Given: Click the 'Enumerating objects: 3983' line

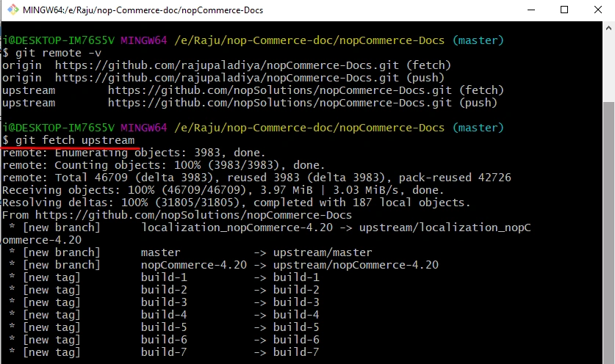Looking at the screenshot, I should [x=134, y=153].
